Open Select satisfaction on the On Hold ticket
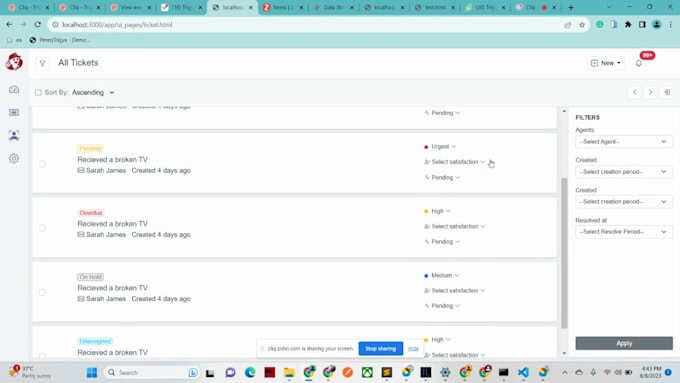 [455, 291]
